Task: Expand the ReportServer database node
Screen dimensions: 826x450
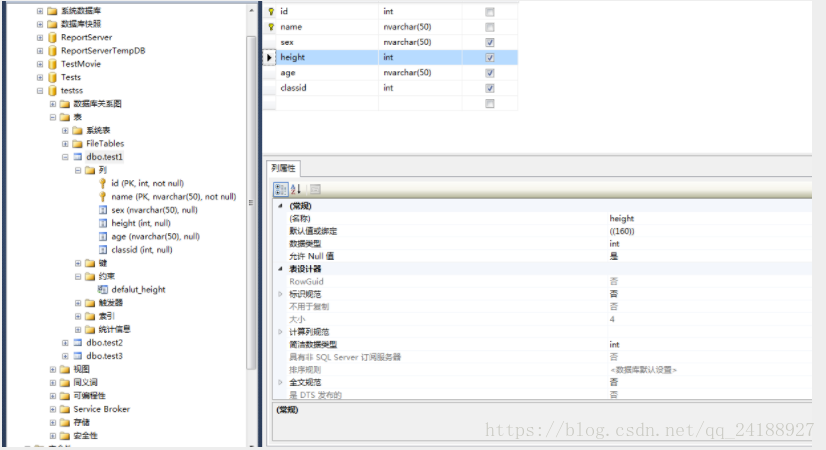Action: (40, 37)
